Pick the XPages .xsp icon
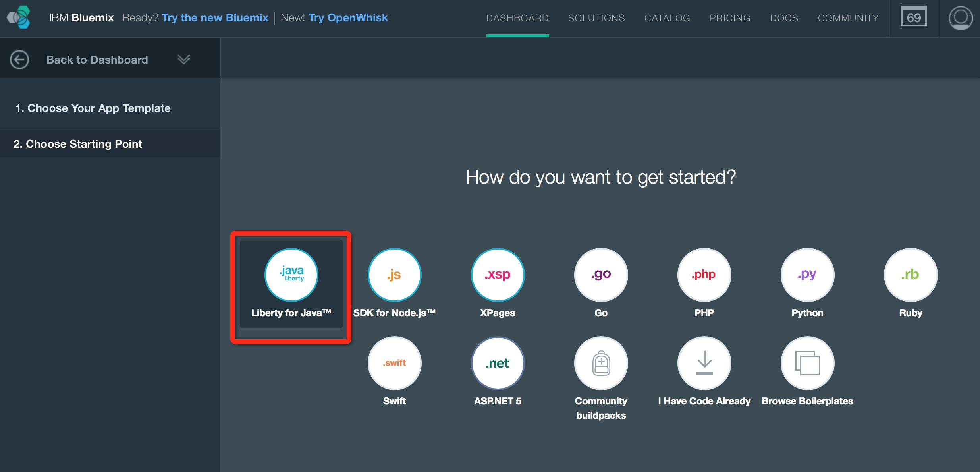 498,275
